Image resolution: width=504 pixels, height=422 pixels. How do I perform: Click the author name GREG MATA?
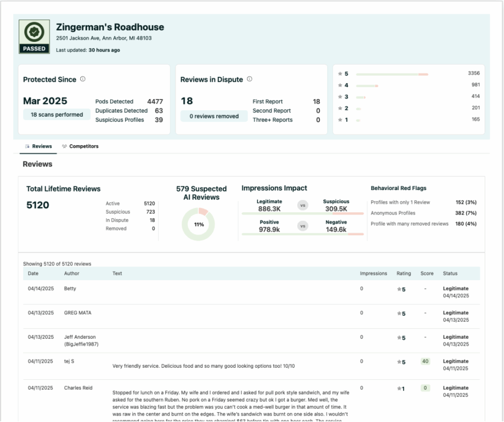pos(78,313)
